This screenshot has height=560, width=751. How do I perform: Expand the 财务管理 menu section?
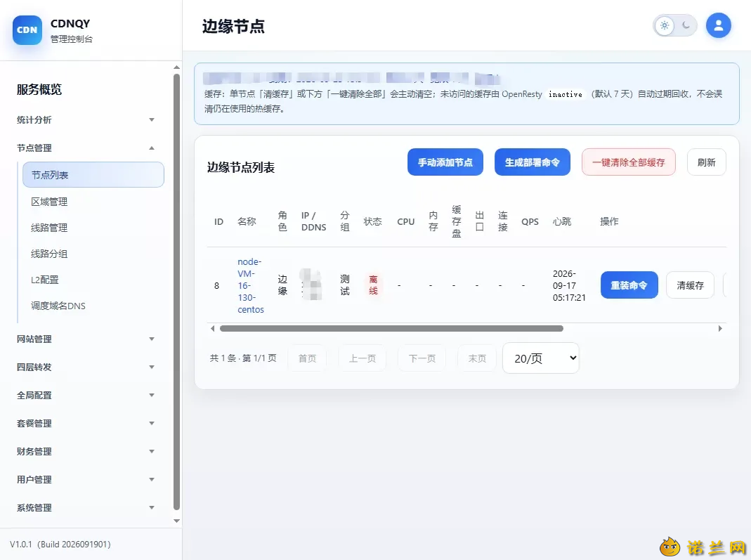point(85,452)
